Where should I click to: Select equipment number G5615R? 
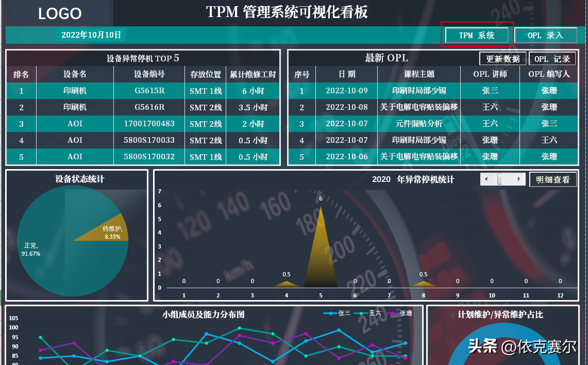pos(149,91)
